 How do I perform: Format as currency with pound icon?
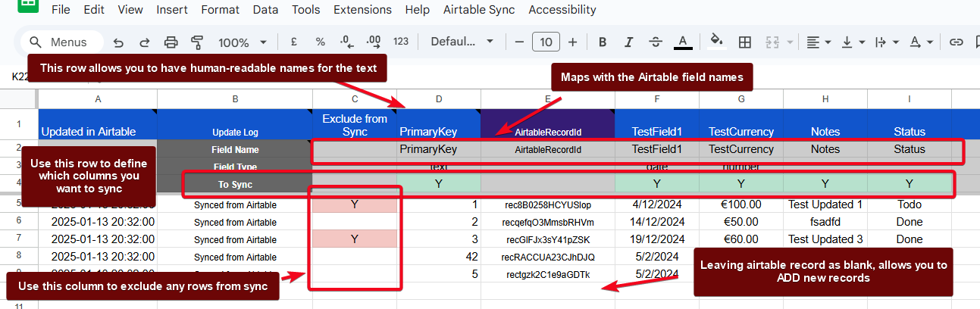tap(293, 42)
